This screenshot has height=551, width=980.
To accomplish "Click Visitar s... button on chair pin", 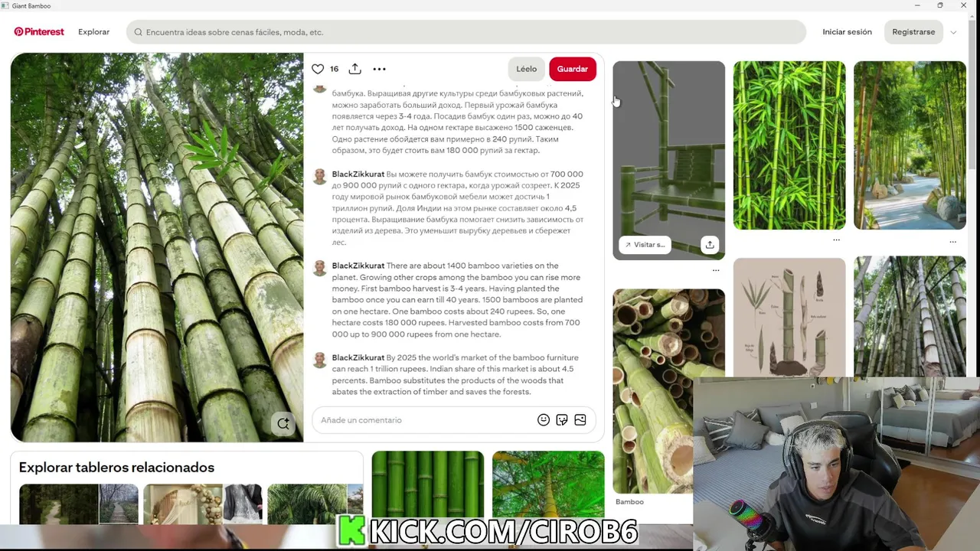I will coord(645,245).
